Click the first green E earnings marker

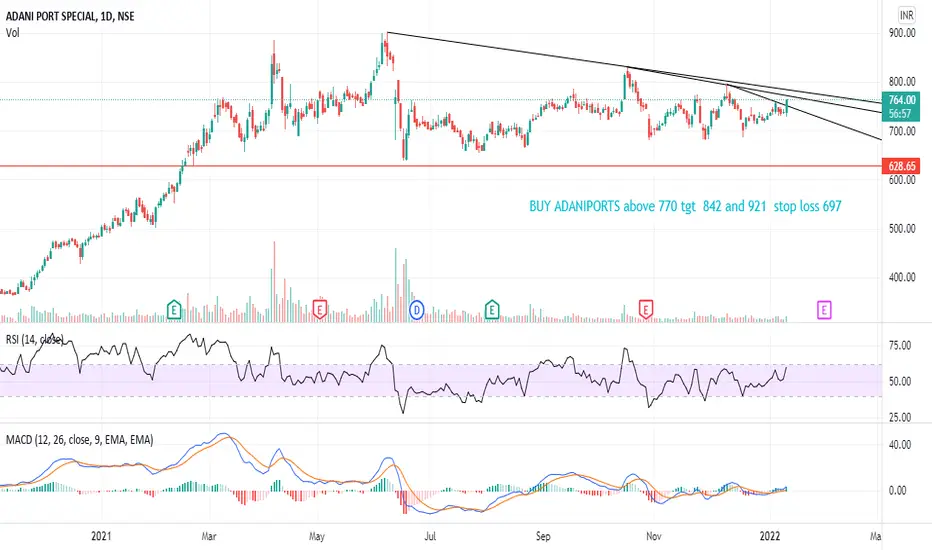[x=174, y=310]
